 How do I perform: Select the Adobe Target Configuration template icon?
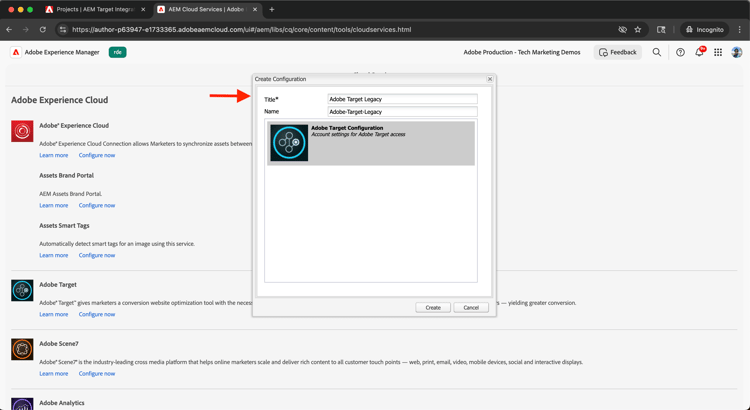pyautogui.click(x=289, y=143)
